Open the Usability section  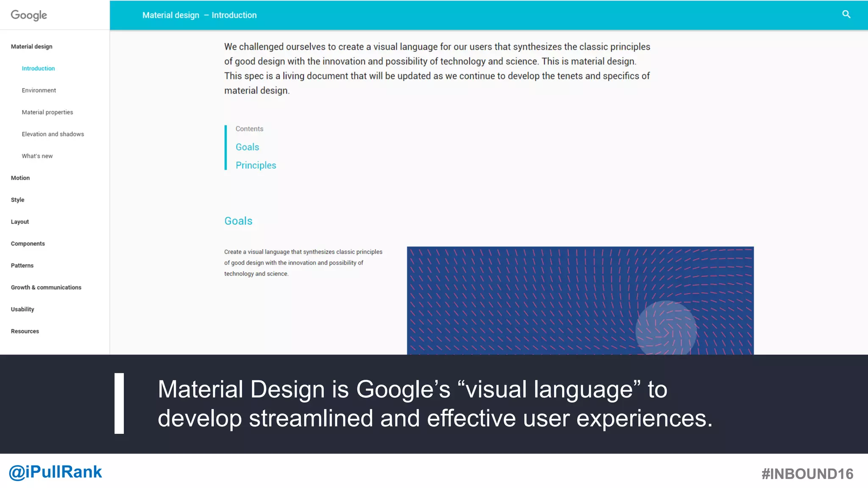click(22, 309)
